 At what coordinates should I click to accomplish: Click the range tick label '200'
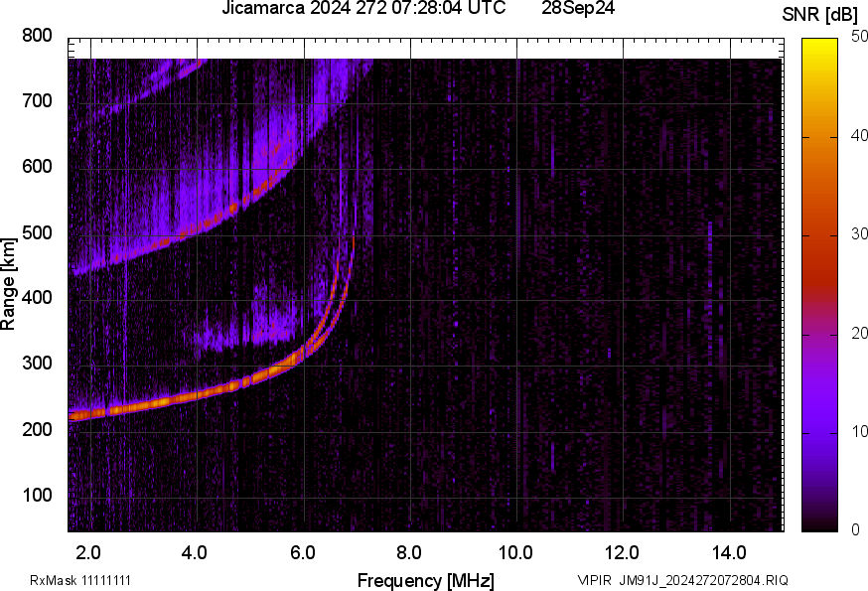click(x=37, y=429)
